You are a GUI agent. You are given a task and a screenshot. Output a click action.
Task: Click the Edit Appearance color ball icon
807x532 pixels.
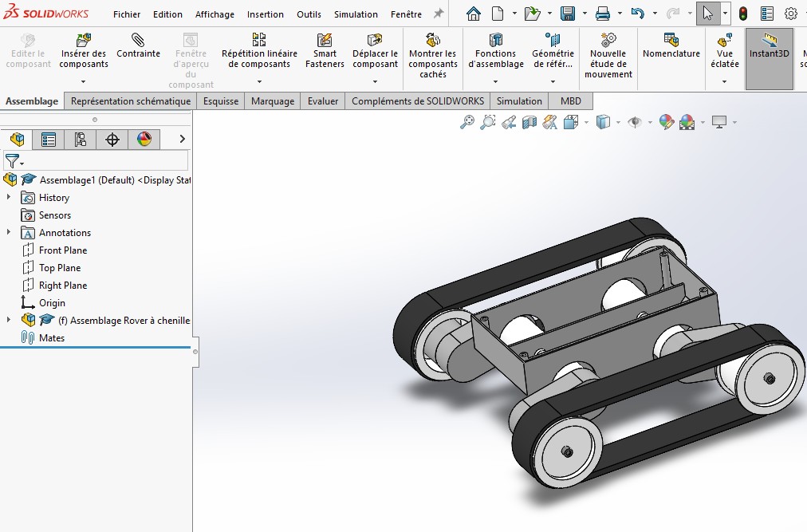pyautogui.click(x=667, y=122)
